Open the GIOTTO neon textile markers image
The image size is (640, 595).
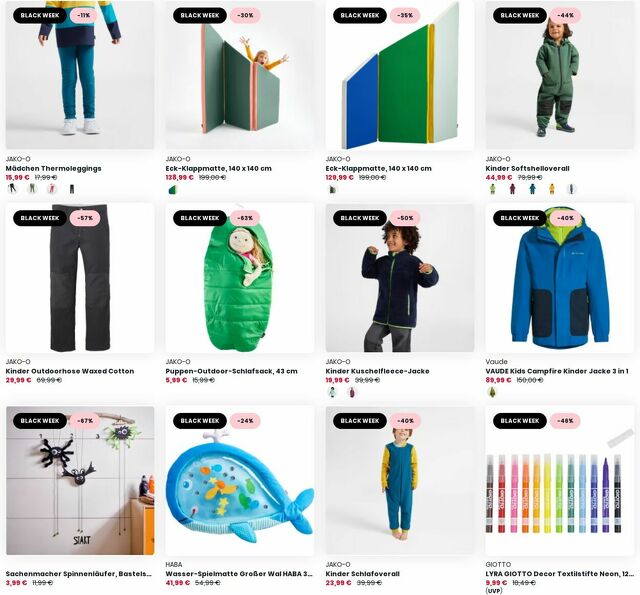point(560,481)
